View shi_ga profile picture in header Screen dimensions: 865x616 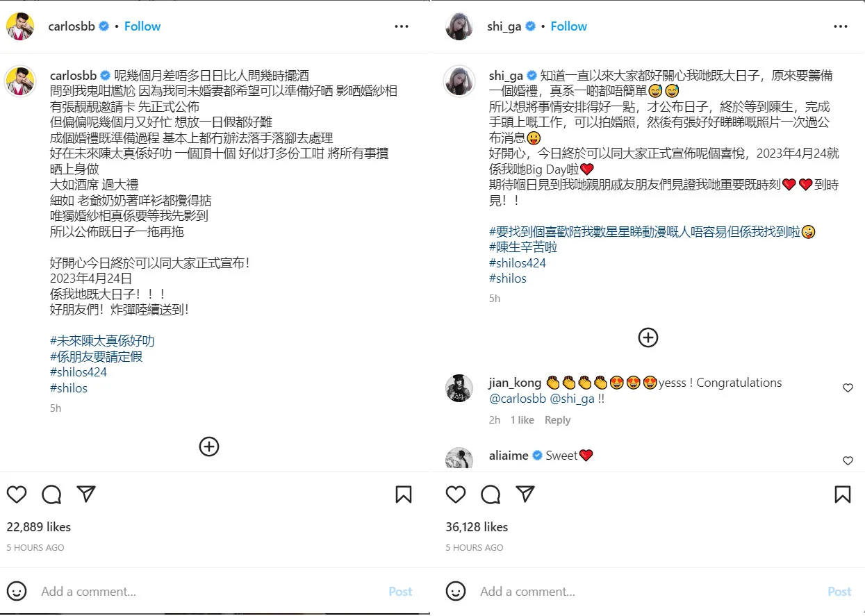click(459, 26)
